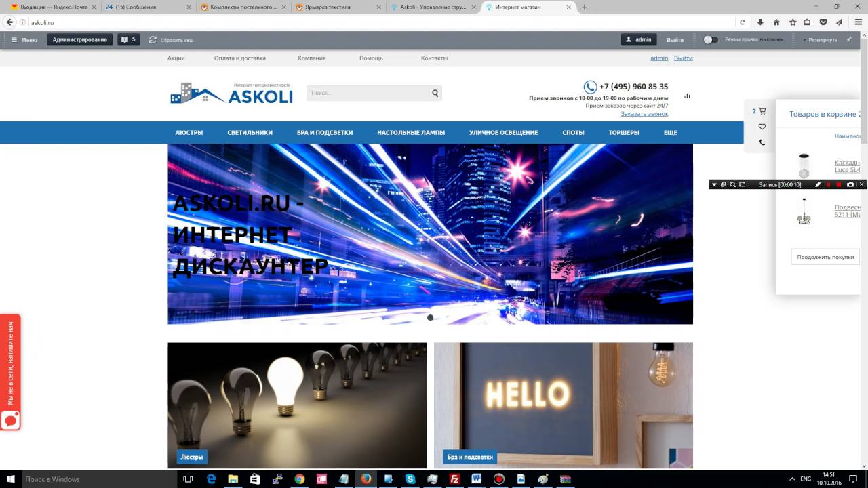Open the online chat bubble icon

(x=11, y=420)
